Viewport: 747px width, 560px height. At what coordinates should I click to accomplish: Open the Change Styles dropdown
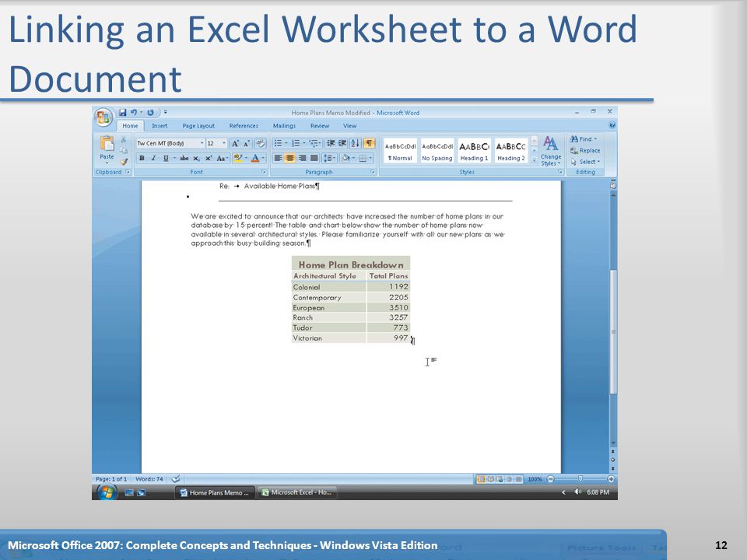[551, 151]
